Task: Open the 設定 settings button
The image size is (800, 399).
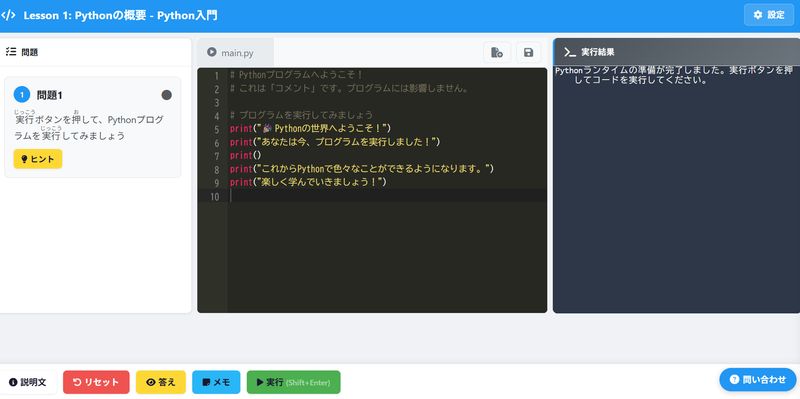Action: coord(769,15)
